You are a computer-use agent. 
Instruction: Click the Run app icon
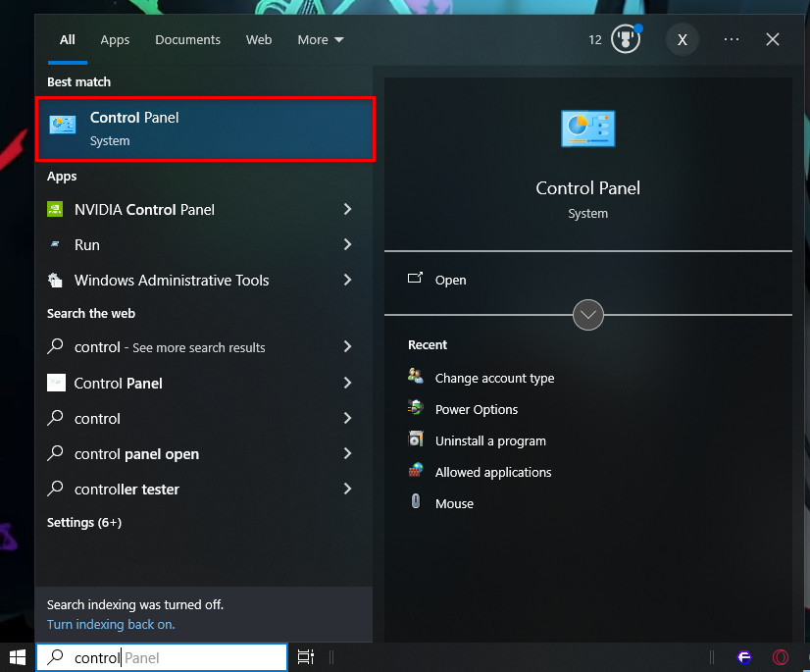(x=55, y=244)
